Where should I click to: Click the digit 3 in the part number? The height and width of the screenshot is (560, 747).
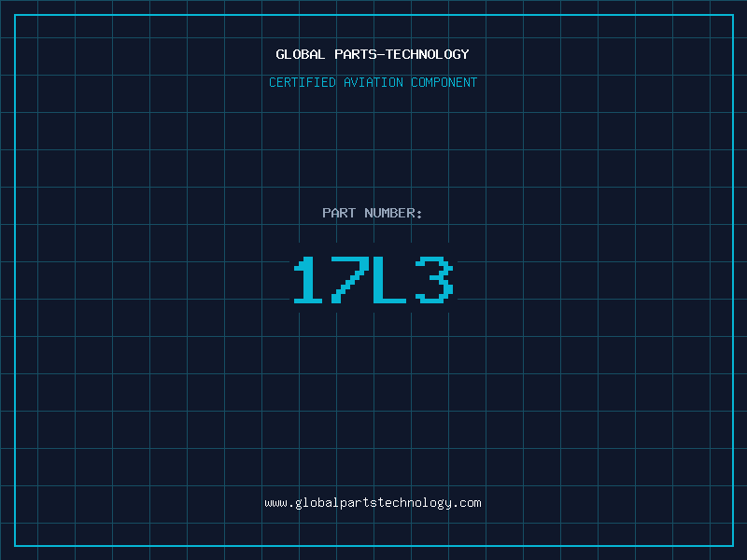[x=433, y=282]
